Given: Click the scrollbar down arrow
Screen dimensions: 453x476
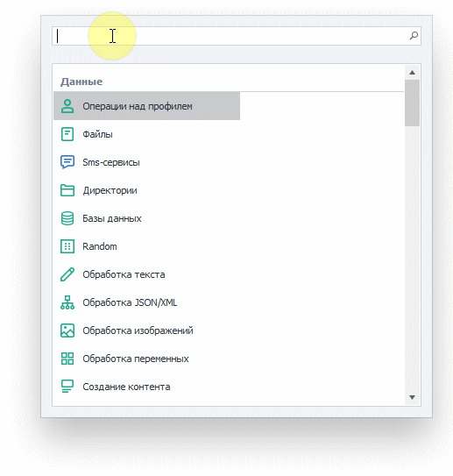Looking at the screenshot, I should [412, 397].
